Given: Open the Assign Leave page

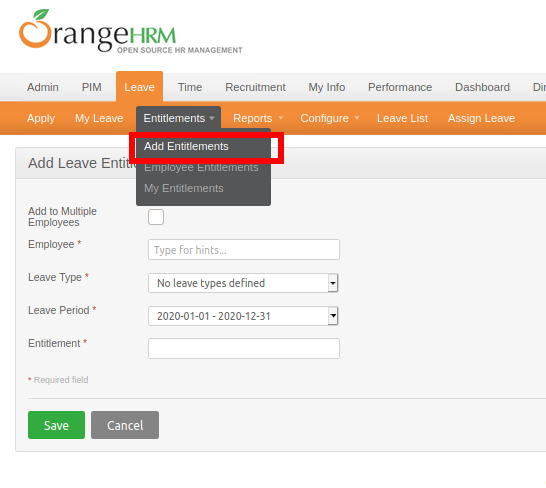Looking at the screenshot, I should pyautogui.click(x=481, y=118).
